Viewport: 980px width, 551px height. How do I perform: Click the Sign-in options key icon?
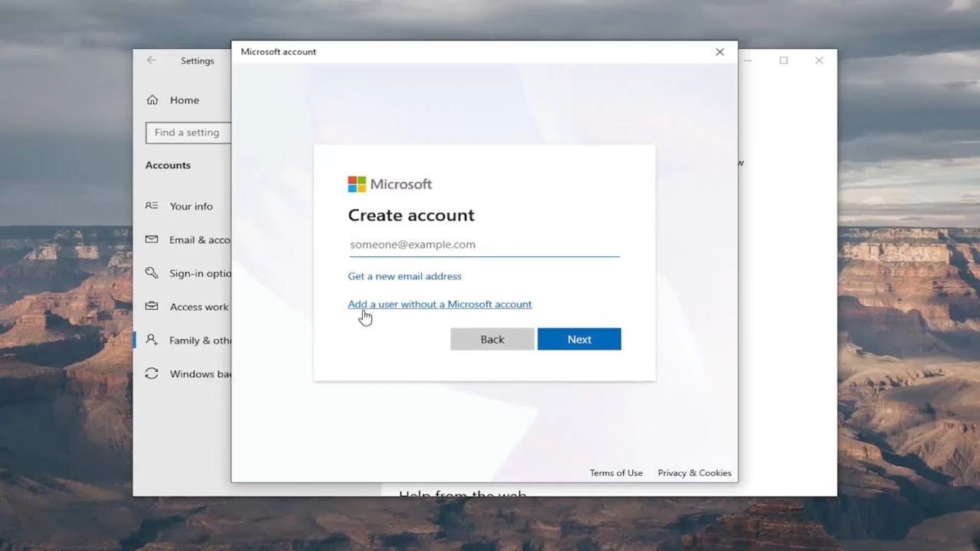(152, 273)
